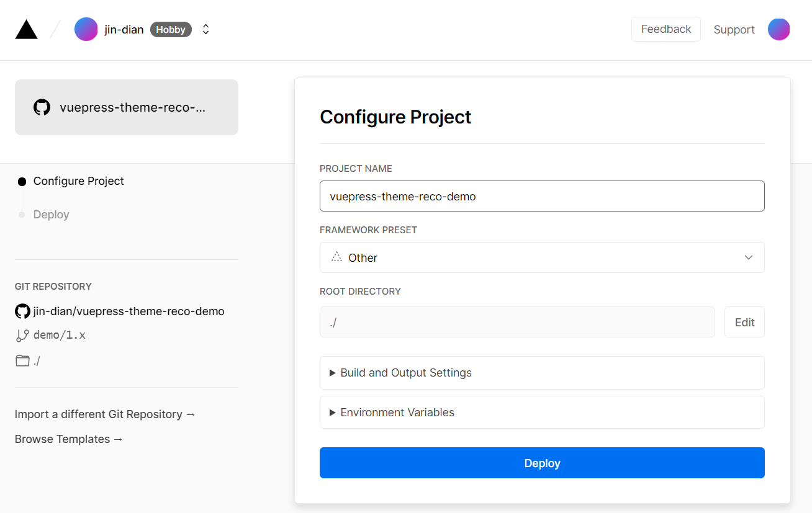Open the Support link
This screenshot has height=513, width=812.
pos(734,30)
